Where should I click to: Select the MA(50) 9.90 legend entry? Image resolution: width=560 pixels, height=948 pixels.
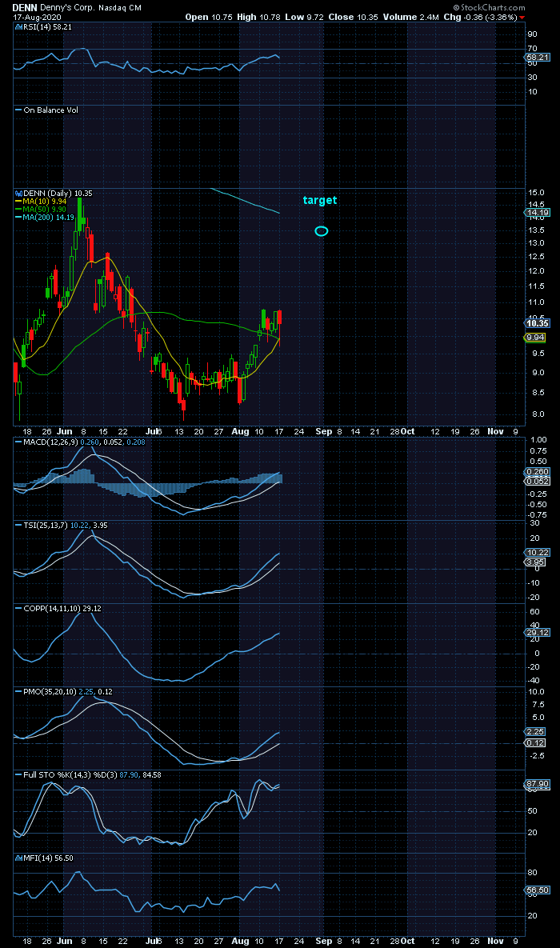pyautogui.click(x=40, y=209)
